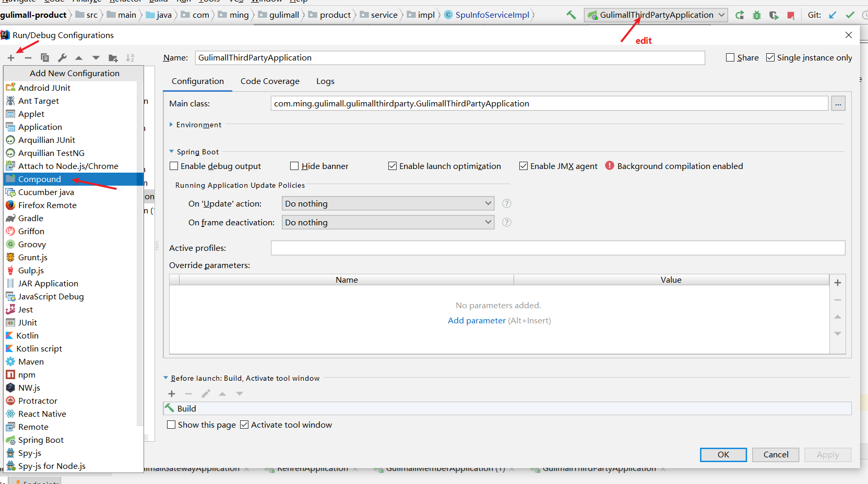Select Compound in the configuration list
This screenshot has width=868, height=484.
pos(73,179)
